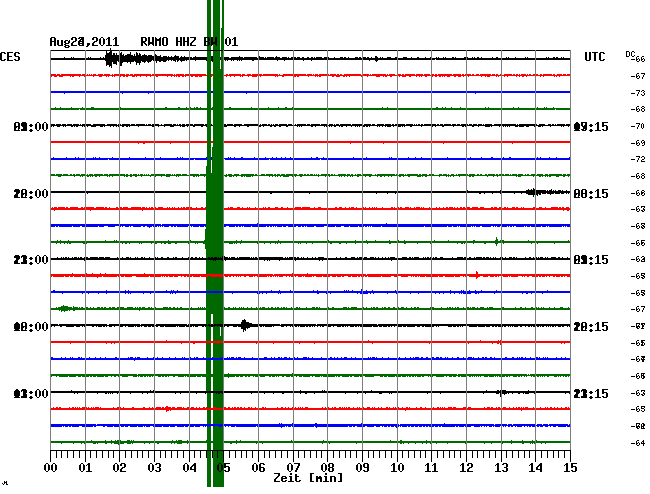This screenshot has height=494, width=650.
Task: Select the 04 minute tick label
Action: click(189, 468)
